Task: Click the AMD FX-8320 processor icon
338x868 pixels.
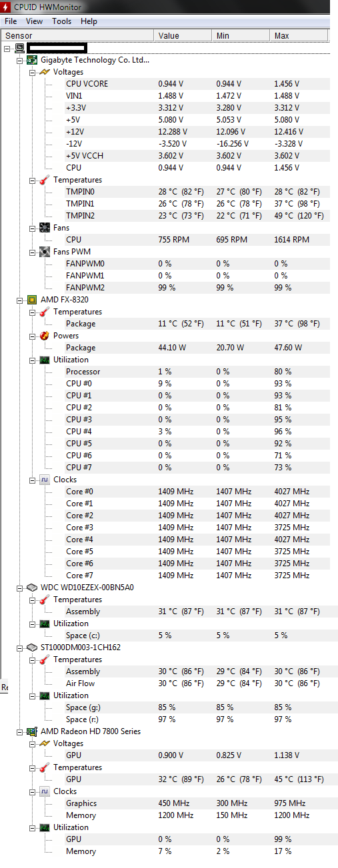Action: (x=32, y=300)
